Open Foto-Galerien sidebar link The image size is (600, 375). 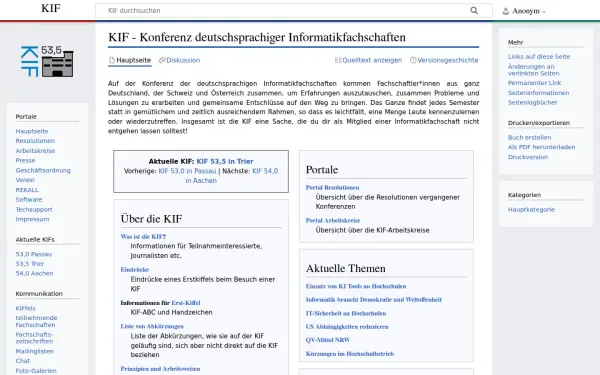36,370
